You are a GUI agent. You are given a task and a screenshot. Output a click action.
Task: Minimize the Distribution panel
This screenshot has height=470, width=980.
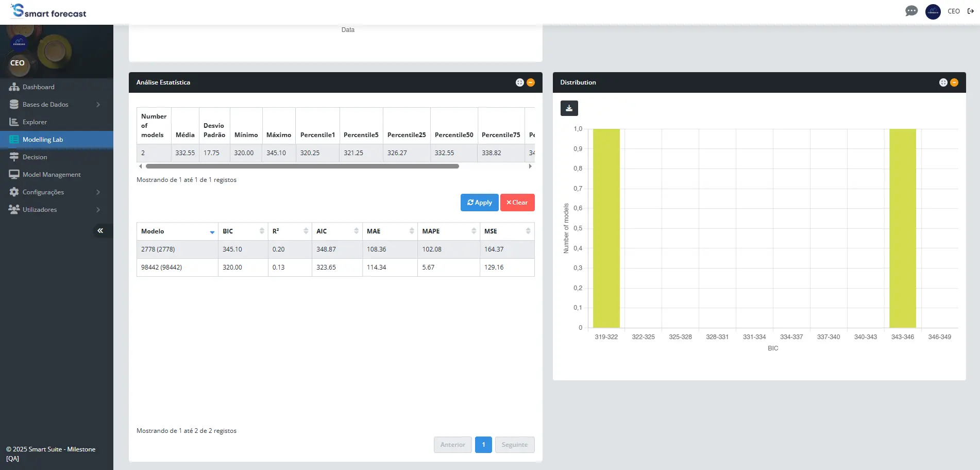pos(954,82)
